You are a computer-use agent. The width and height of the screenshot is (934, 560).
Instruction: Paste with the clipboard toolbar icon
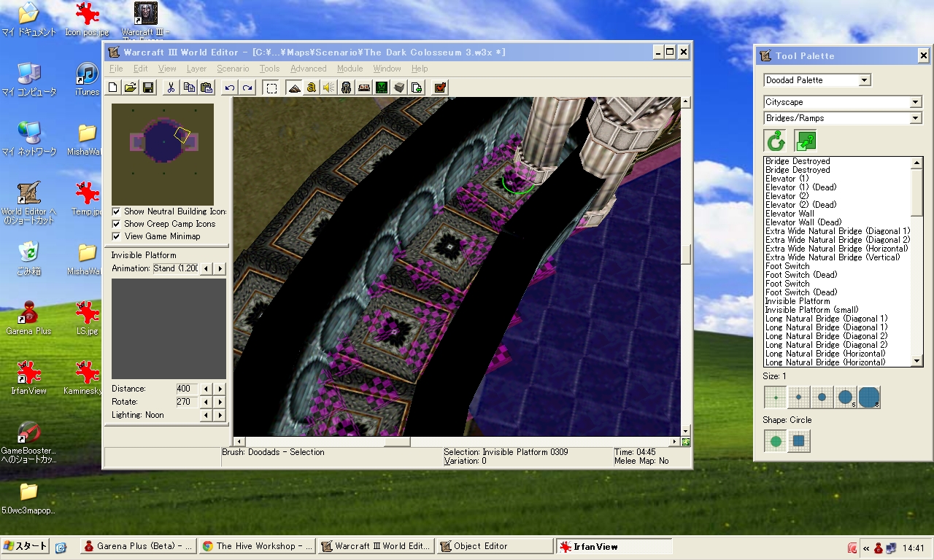coord(207,87)
